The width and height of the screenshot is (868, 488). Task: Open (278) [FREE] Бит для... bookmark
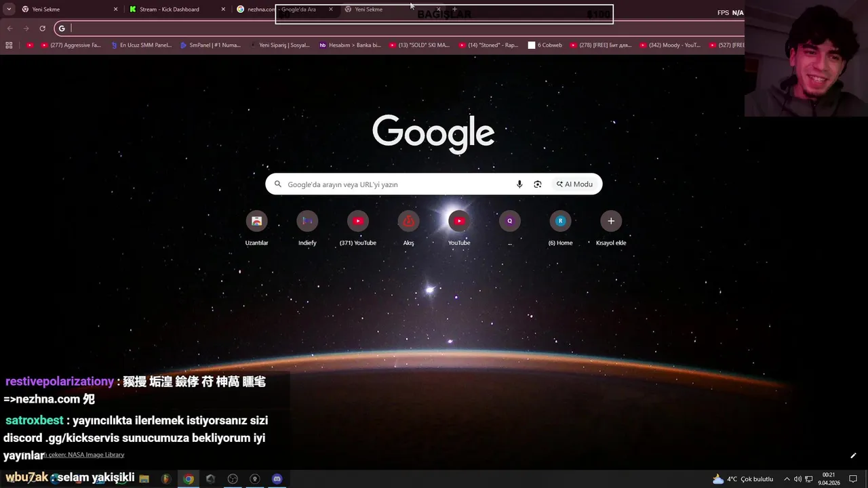point(600,45)
